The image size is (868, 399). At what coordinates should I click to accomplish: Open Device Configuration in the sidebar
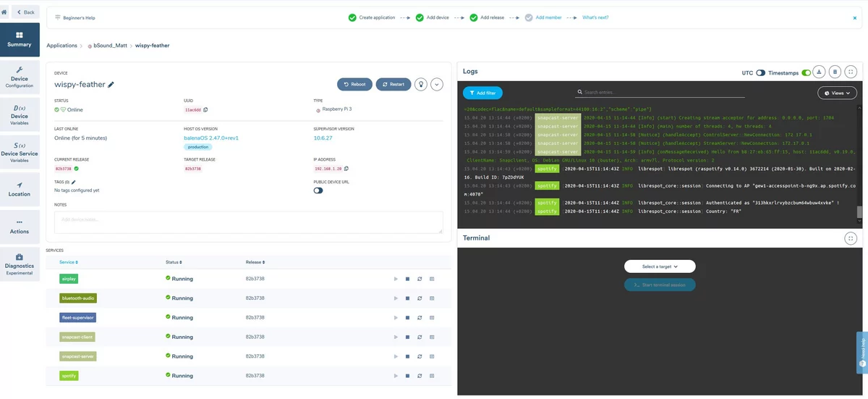click(x=20, y=77)
